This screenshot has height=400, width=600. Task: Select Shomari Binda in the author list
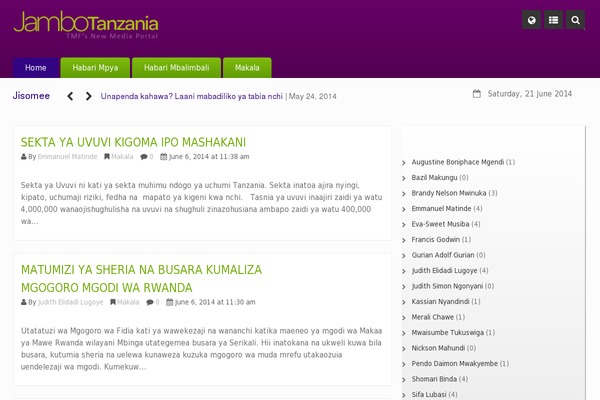coord(434,379)
